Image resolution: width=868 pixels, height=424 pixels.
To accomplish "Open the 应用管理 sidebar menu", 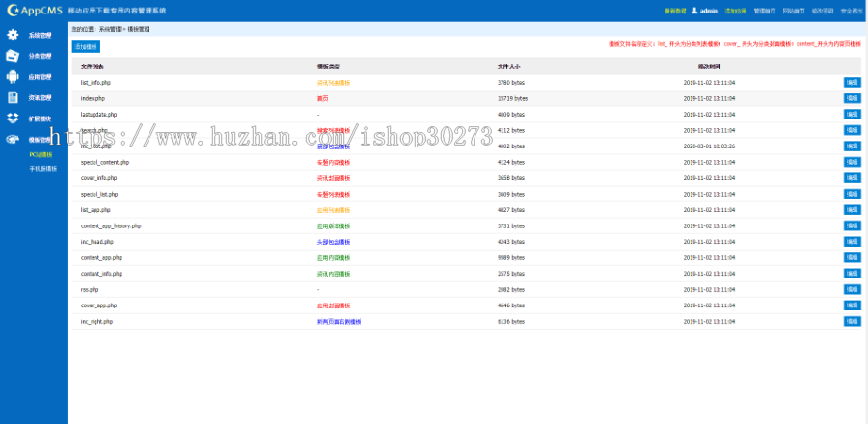I will [40, 77].
